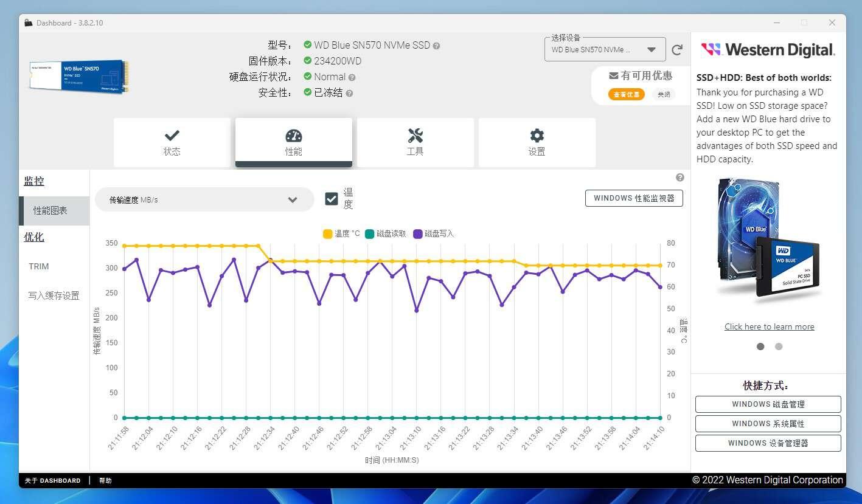Toggle 磁盘读取 series in chart legend
This screenshot has width=862, height=504.
click(x=385, y=233)
